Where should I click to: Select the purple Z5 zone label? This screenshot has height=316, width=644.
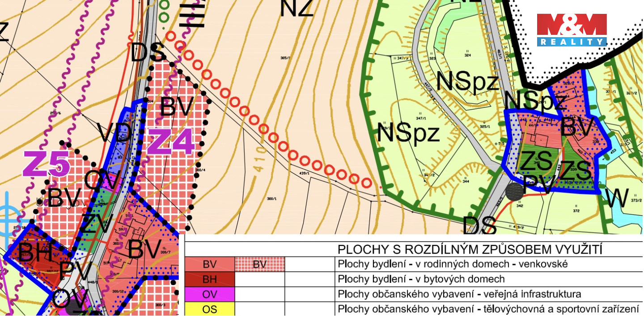pyautogui.click(x=47, y=165)
